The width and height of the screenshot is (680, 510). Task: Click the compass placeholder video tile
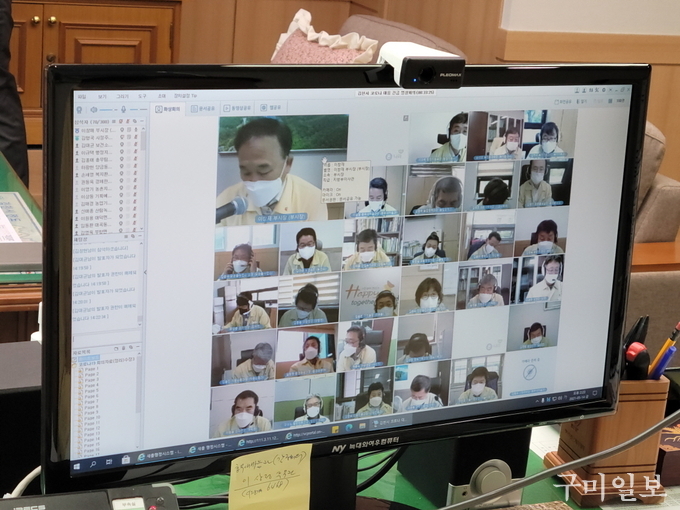530,374
